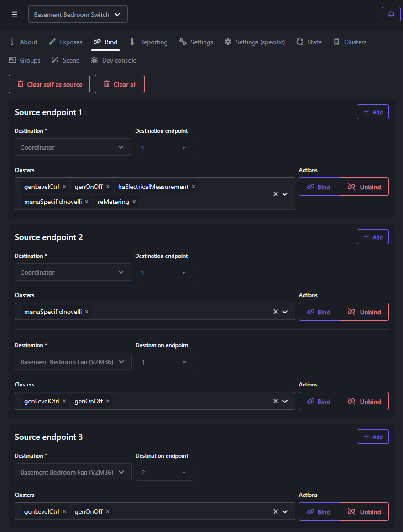403x532 pixels.
Task: Open the Basement Bedroom Switch device dropdown
Action: point(78,14)
